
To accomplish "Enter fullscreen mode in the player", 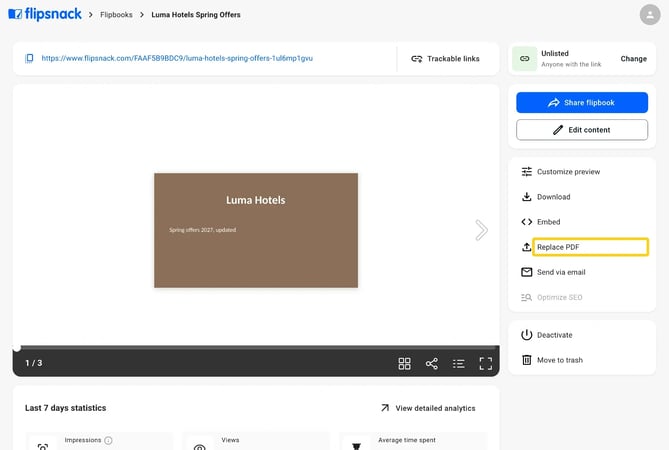I will point(486,363).
